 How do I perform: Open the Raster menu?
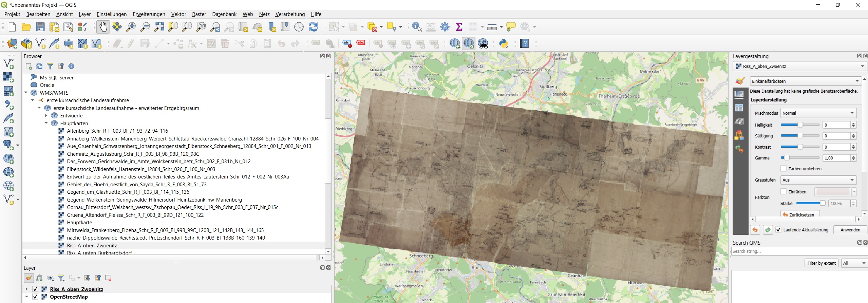(x=199, y=14)
